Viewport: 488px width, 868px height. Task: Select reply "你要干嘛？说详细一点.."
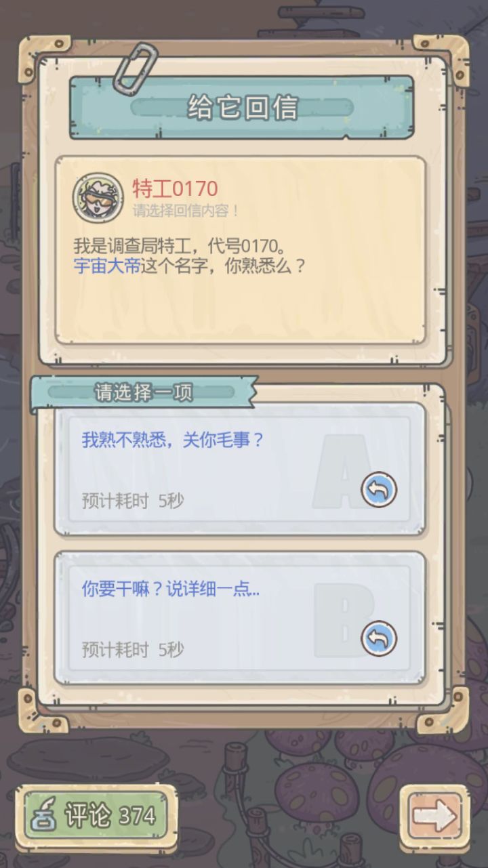tap(239, 618)
